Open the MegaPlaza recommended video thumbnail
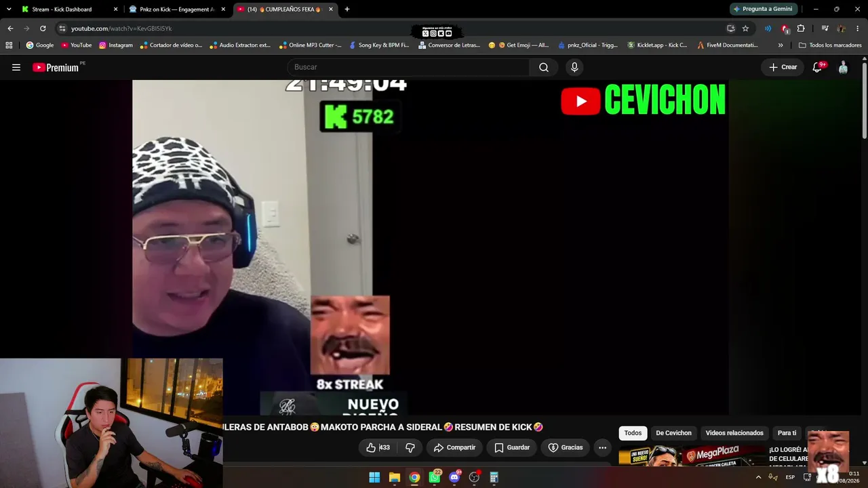 click(692, 455)
